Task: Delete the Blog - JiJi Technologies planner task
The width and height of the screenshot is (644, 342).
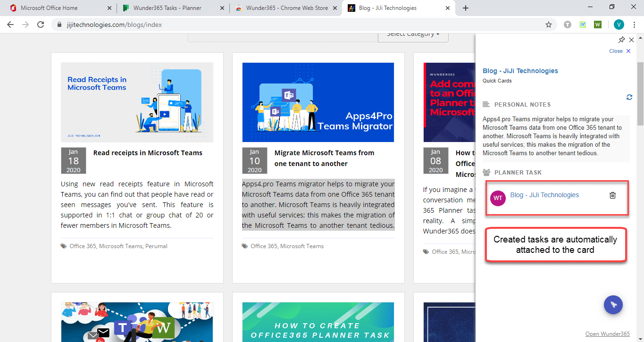Action: pyautogui.click(x=613, y=195)
